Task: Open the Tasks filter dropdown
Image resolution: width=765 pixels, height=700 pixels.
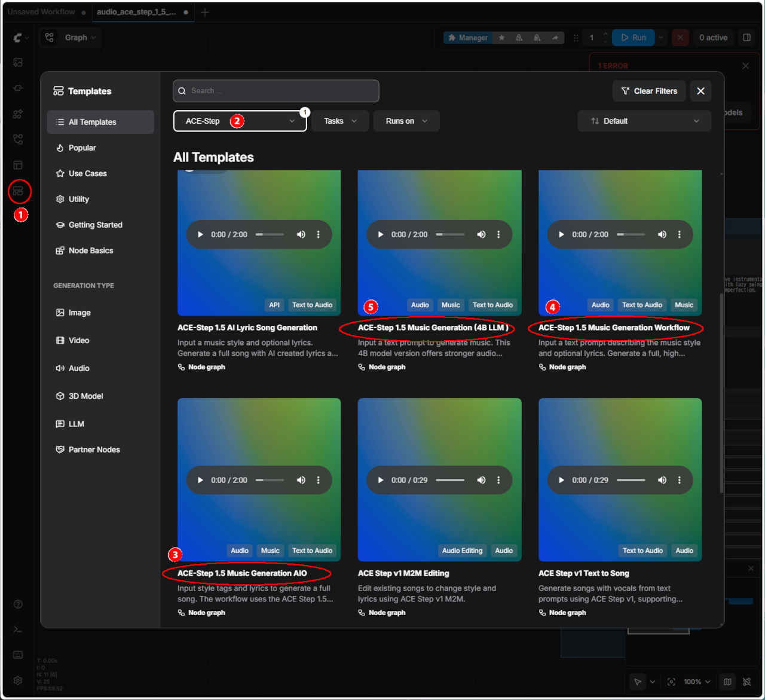Action: click(339, 121)
